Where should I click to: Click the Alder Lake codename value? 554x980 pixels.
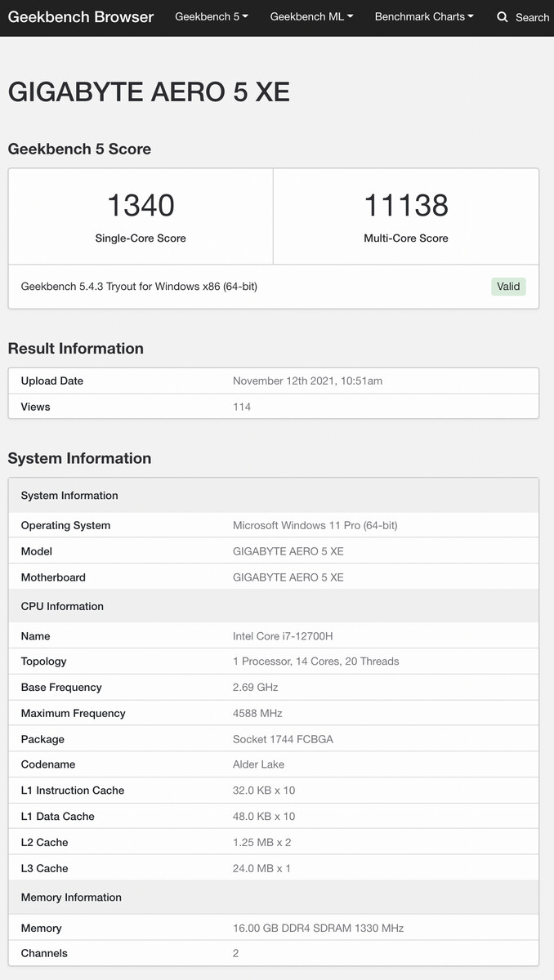point(258,764)
